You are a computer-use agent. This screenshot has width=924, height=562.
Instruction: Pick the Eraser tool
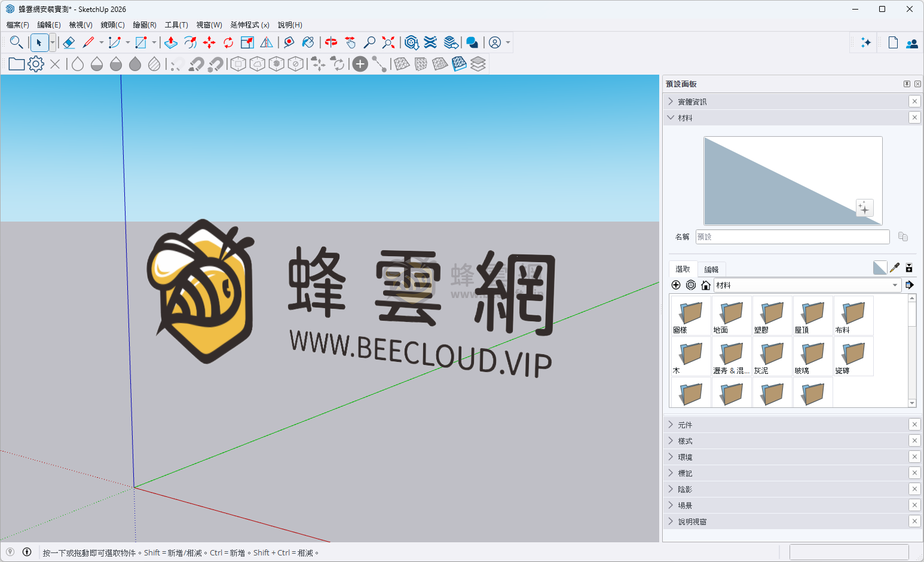pos(69,42)
